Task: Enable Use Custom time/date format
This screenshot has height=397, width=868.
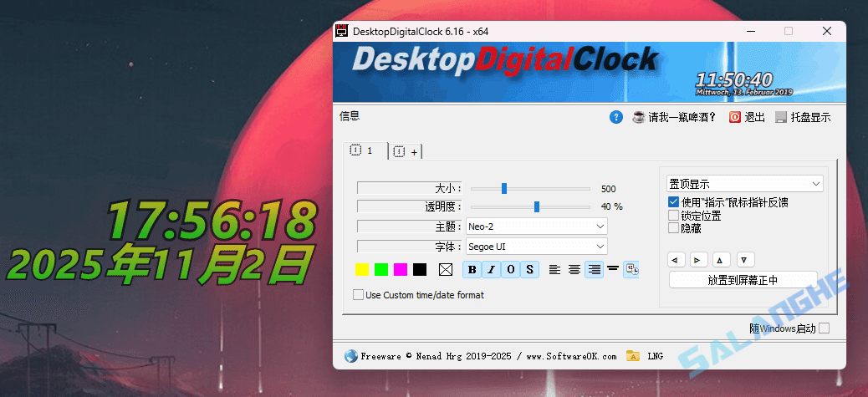Action: tap(358, 295)
